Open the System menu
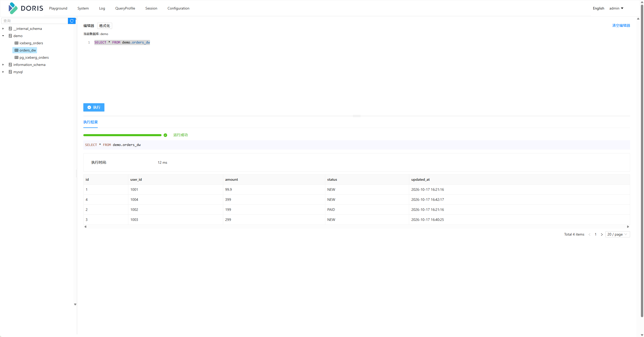This screenshot has width=644, height=337. coord(83,8)
